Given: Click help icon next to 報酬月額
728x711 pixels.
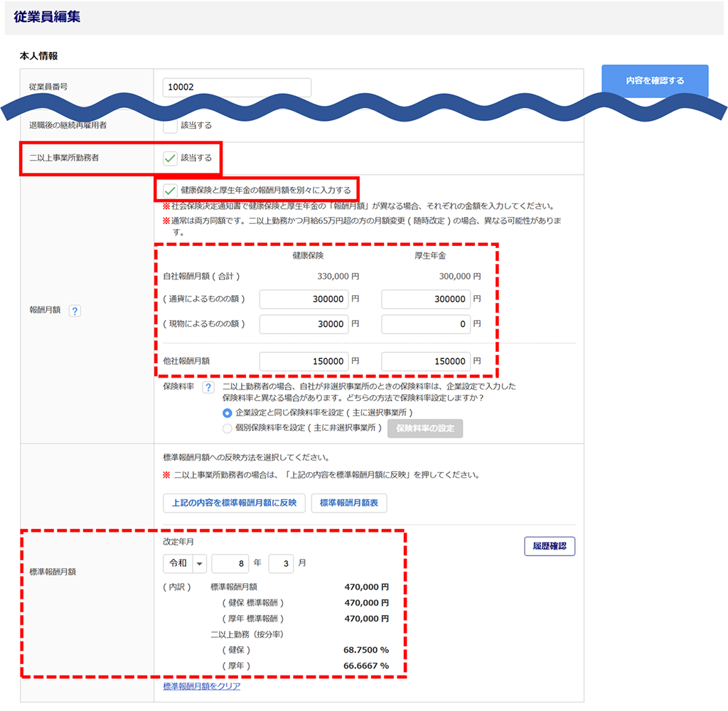Looking at the screenshot, I should click(x=75, y=311).
